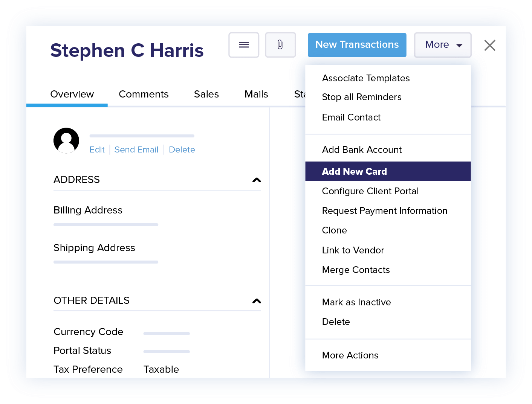Viewport: 532px width, 404px height.
Task: Open the Mails tab
Action: coord(256,94)
